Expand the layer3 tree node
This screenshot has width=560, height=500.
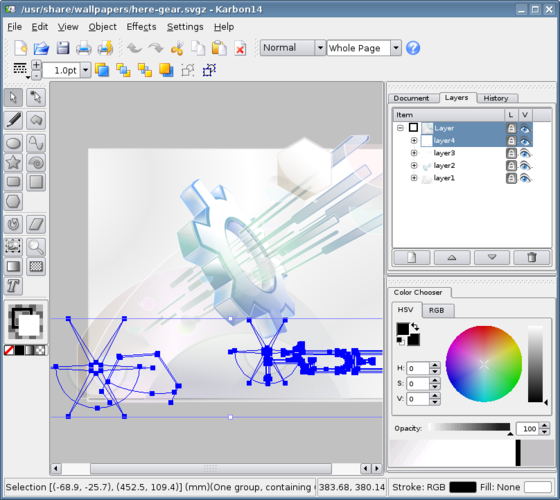point(414,153)
